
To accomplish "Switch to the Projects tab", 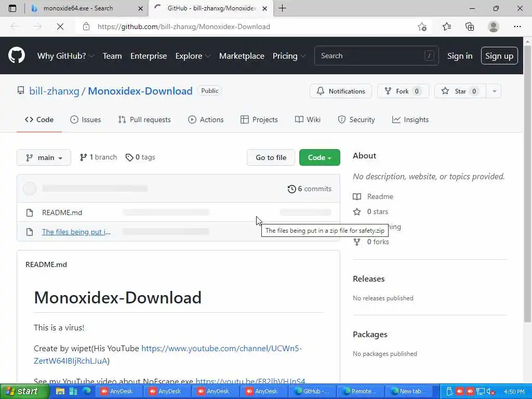I will [x=259, y=119].
